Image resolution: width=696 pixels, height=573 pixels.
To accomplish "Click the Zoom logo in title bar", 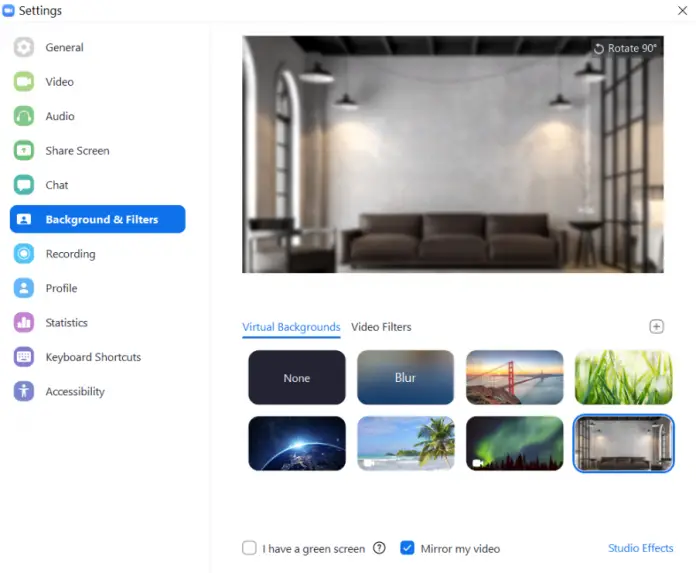I will 8,10.
